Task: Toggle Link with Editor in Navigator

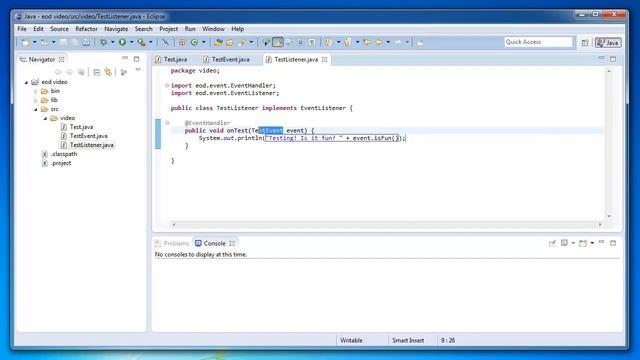Action: tap(108, 72)
